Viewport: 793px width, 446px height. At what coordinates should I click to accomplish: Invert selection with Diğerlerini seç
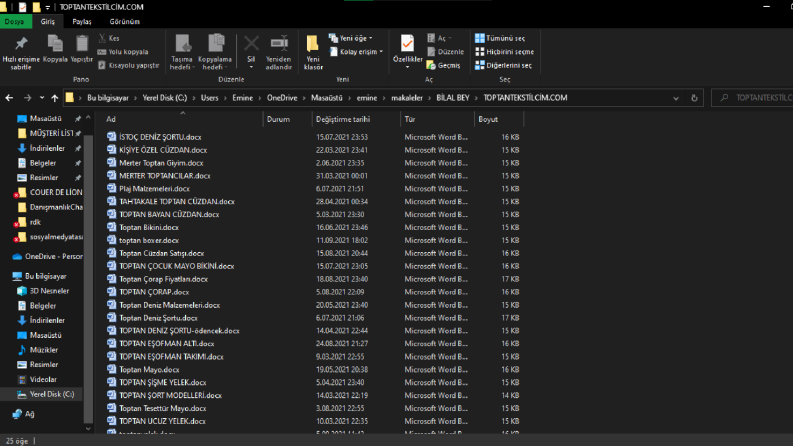click(503, 65)
